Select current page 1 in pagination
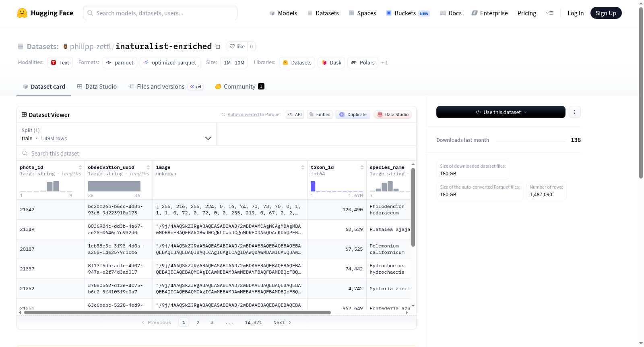644x347 pixels. (x=184, y=322)
